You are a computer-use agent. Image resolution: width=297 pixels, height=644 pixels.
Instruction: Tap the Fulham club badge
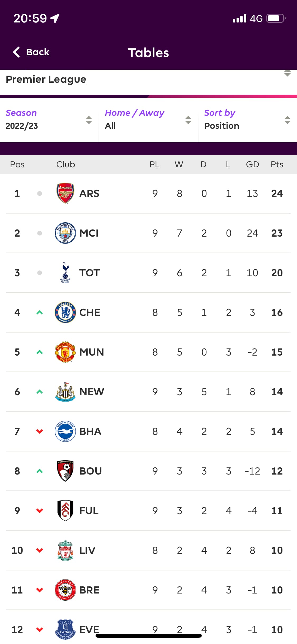[65, 510]
